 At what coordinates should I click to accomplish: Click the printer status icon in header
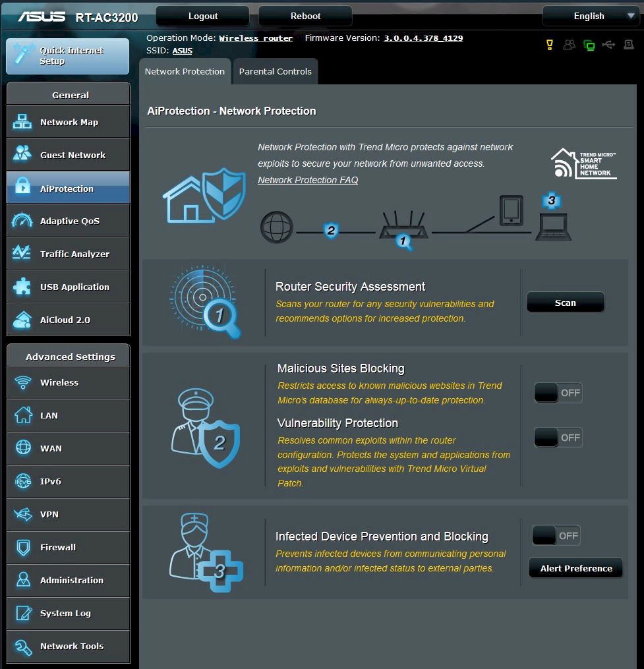point(629,44)
